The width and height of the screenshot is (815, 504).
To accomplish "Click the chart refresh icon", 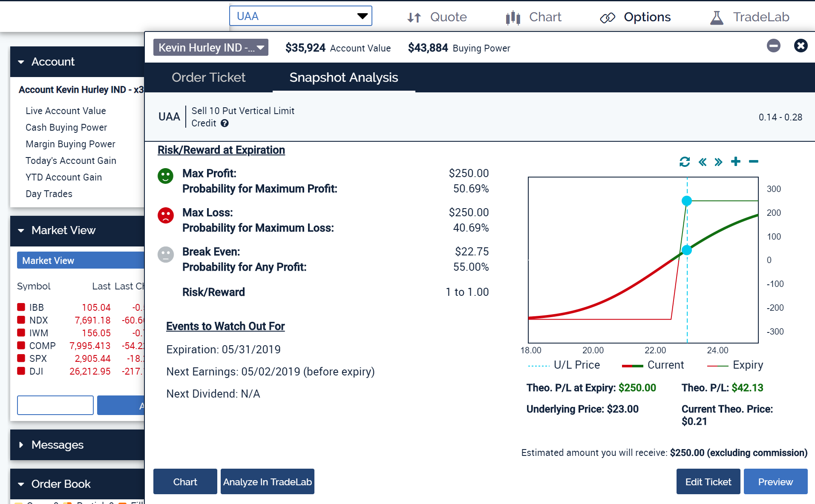I will 684,162.
